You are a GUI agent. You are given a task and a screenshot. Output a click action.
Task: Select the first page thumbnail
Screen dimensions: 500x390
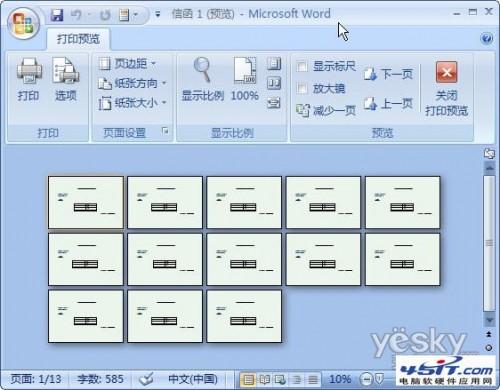click(86, 202)
